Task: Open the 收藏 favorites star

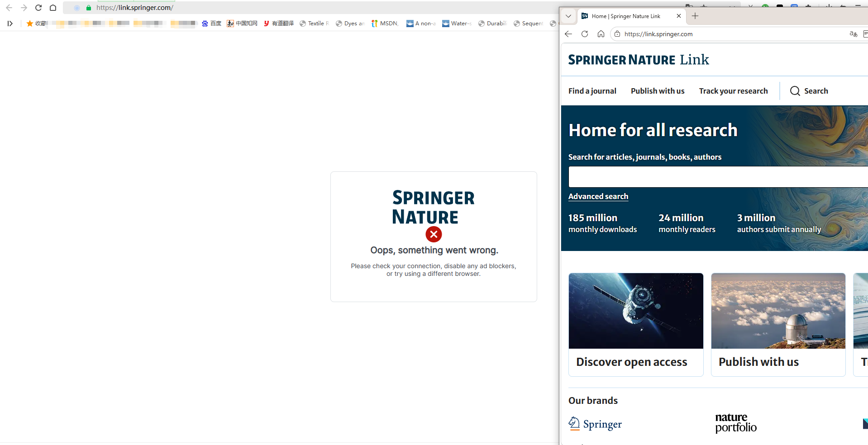Action: (x=37, y=24)
